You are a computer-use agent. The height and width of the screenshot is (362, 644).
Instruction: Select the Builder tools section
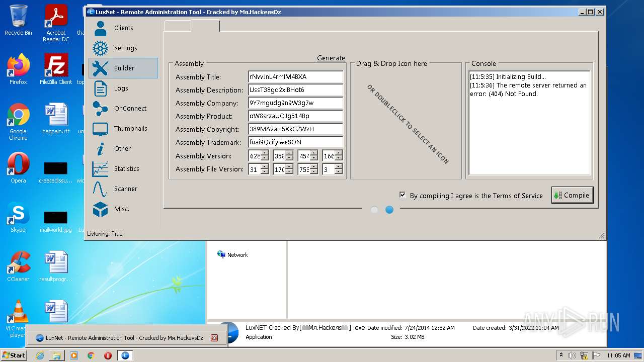coord(123,68)
